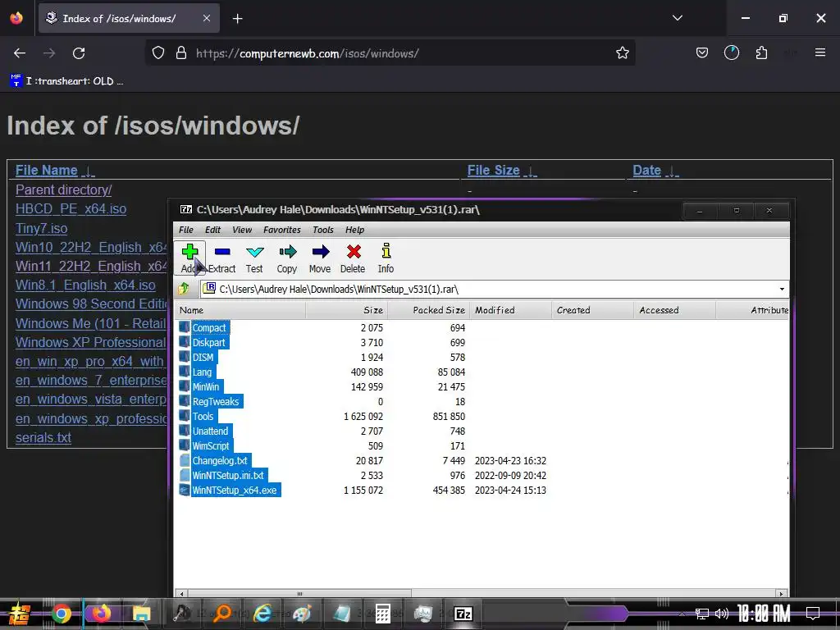Click the 7-Zip archive path field

click(x=489, y=290)
